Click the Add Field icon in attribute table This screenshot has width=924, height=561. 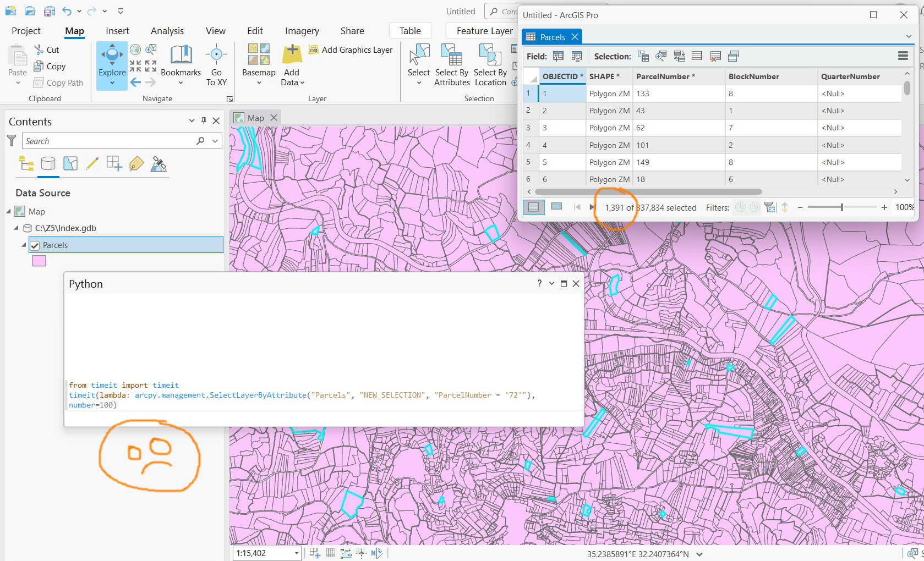pos(558,56)
